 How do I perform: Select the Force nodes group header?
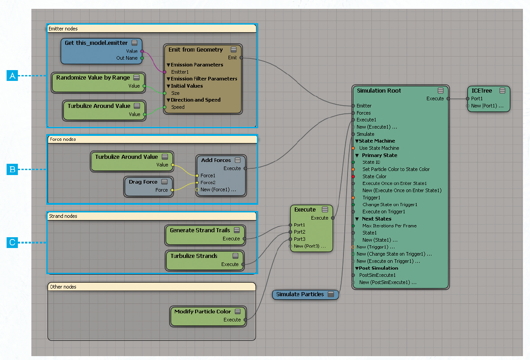coord(152,139)
